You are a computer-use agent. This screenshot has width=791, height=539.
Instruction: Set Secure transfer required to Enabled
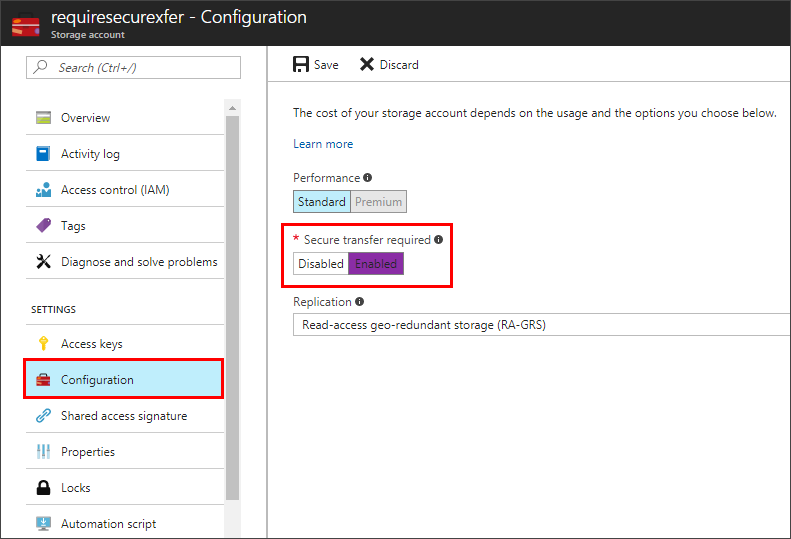[376, 264]
